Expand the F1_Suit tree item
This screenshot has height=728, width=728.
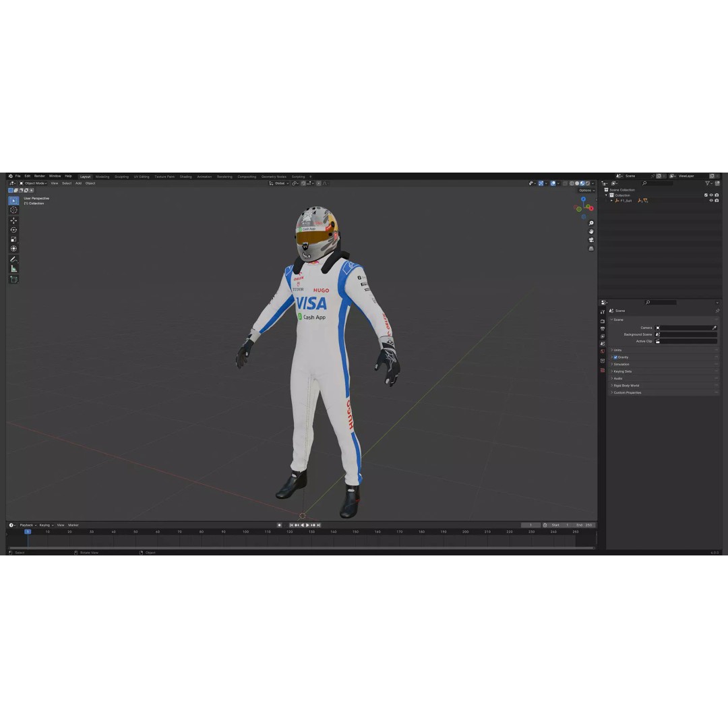[611, 201]
